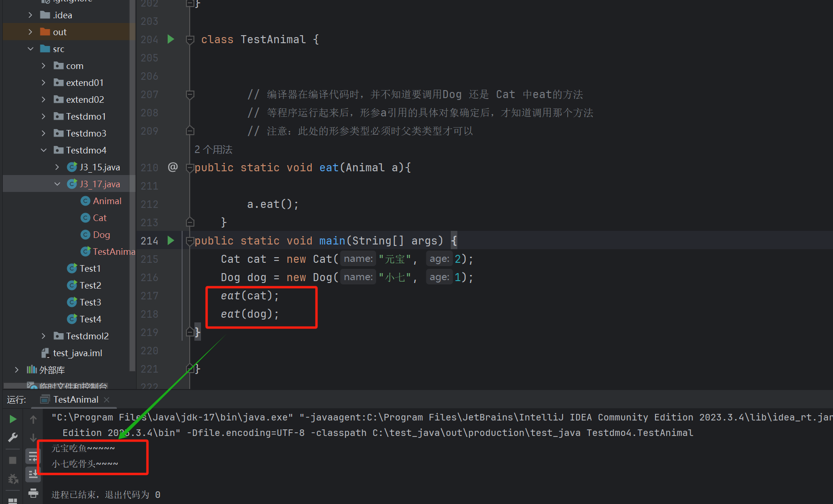Collapse the J3_17.java file node
This screenshot has width=833, height=504.
pos(57,184)
